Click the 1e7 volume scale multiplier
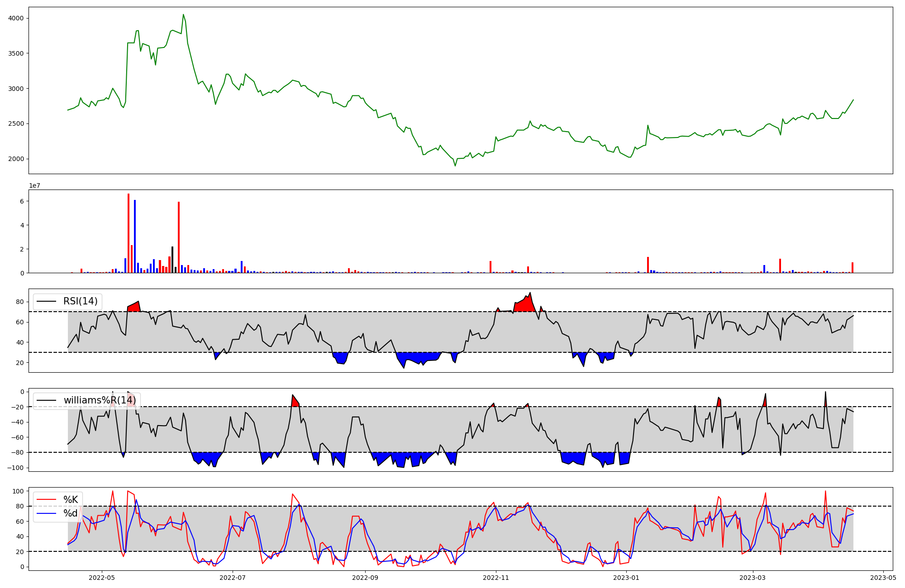Viewport: 905px width, 588px height. click(x=35, y=185)
